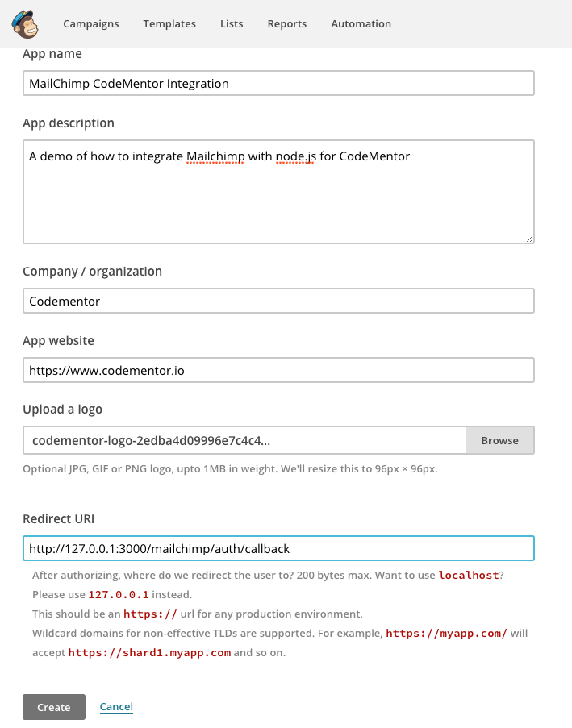Open the Templates menu

coord(169,24)
